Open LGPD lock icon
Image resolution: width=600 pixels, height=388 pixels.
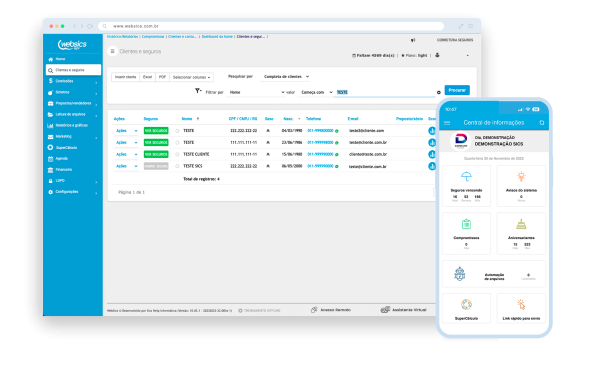tap(51, 181)
